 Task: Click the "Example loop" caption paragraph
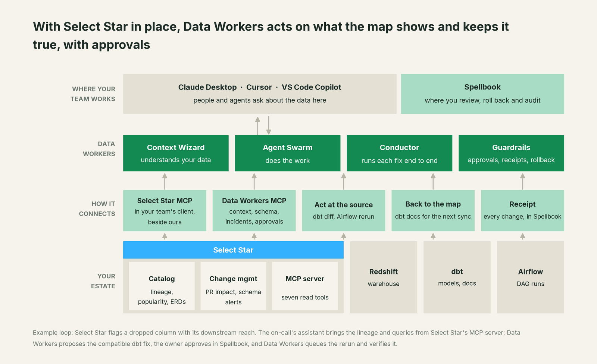pos(276,338)
